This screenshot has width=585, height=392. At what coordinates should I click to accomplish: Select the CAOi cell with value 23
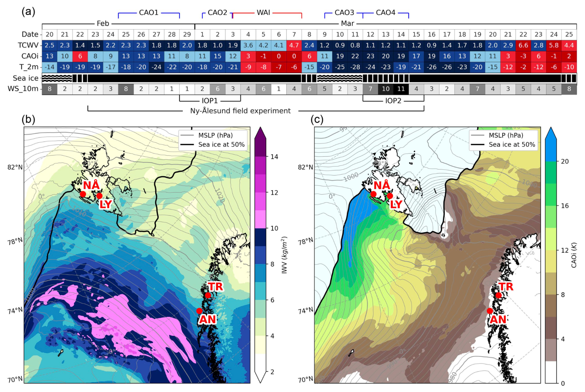[370, 56]
